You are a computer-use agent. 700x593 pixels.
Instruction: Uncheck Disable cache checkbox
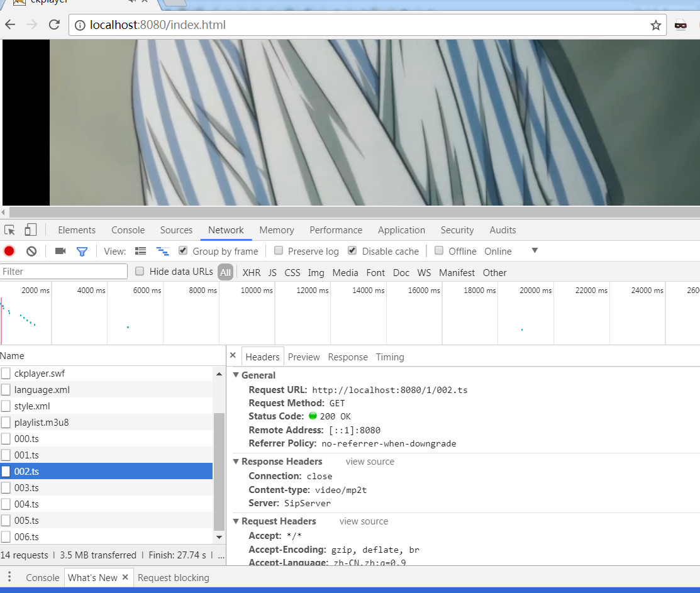(352, 250)
